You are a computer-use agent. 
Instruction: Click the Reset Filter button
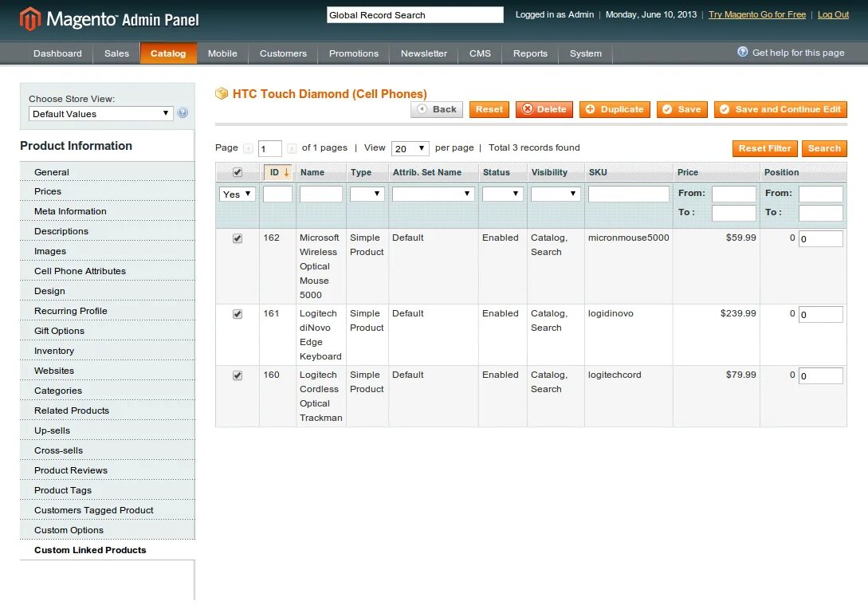764,148
